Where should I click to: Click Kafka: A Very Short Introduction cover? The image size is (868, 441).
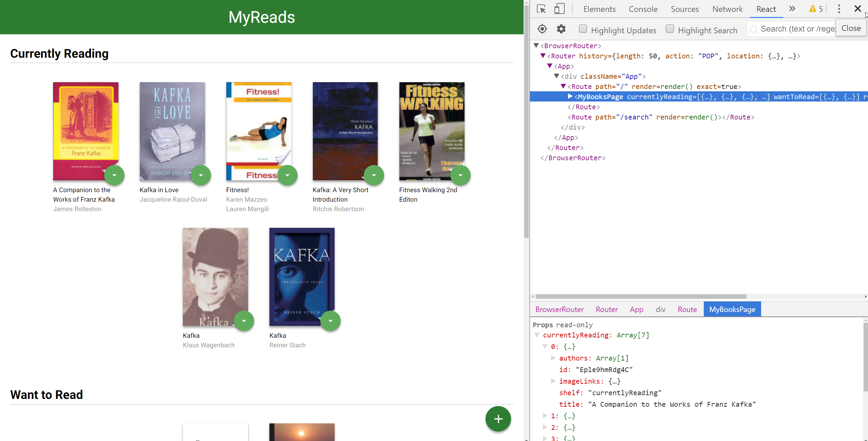[345, 131]
